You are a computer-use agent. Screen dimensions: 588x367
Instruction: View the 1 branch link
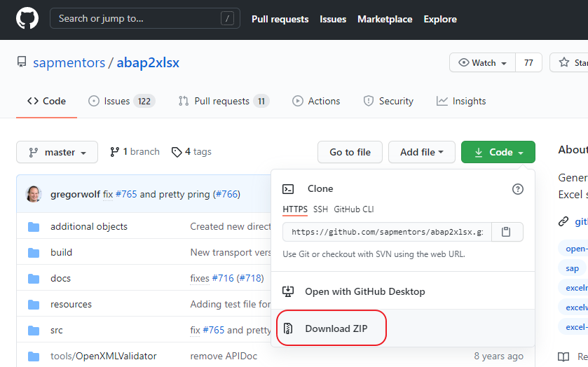coord(135,152)
